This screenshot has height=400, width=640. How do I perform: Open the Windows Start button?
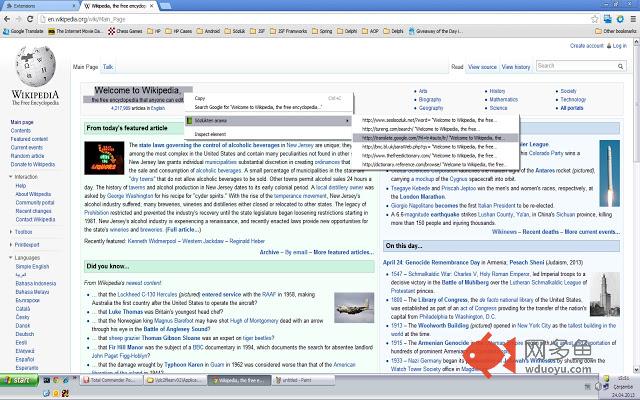coord(20,381)
